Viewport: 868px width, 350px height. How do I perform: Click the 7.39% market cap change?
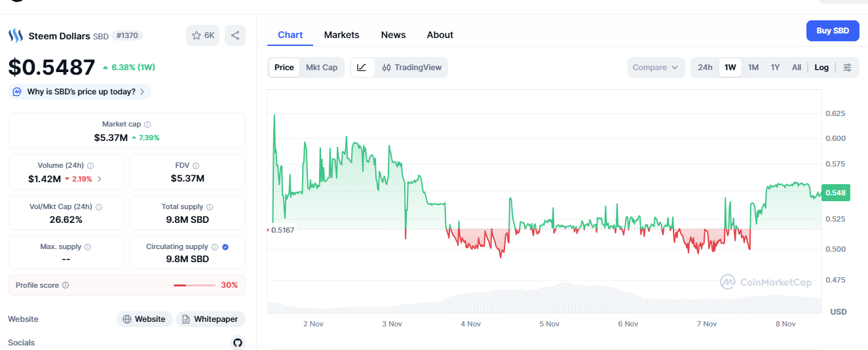[x=145, y=138]
